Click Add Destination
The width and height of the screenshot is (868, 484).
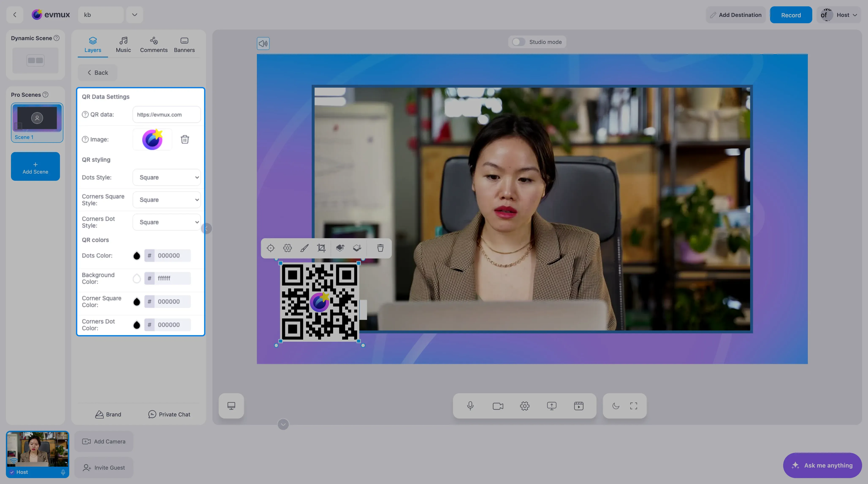[x=736, y=15]
